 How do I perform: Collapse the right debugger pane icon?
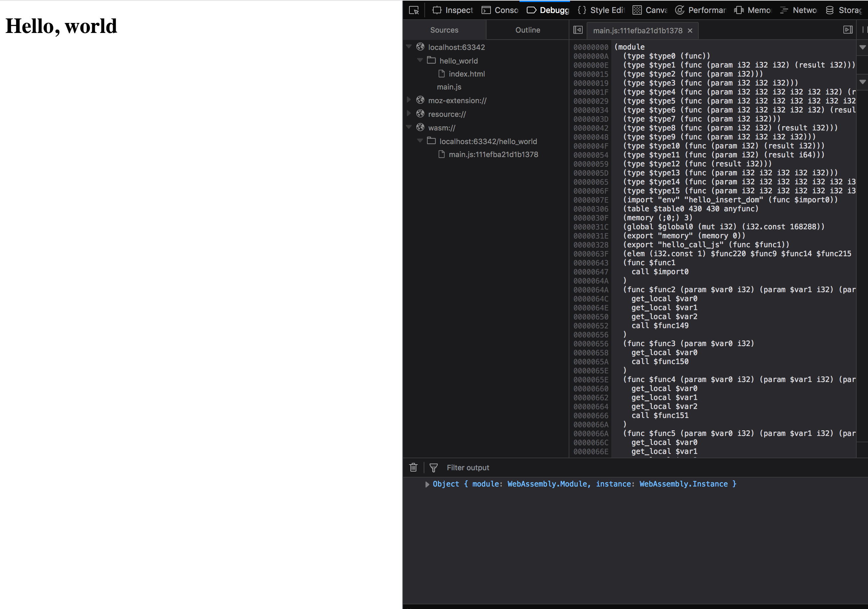click(848, 30)
